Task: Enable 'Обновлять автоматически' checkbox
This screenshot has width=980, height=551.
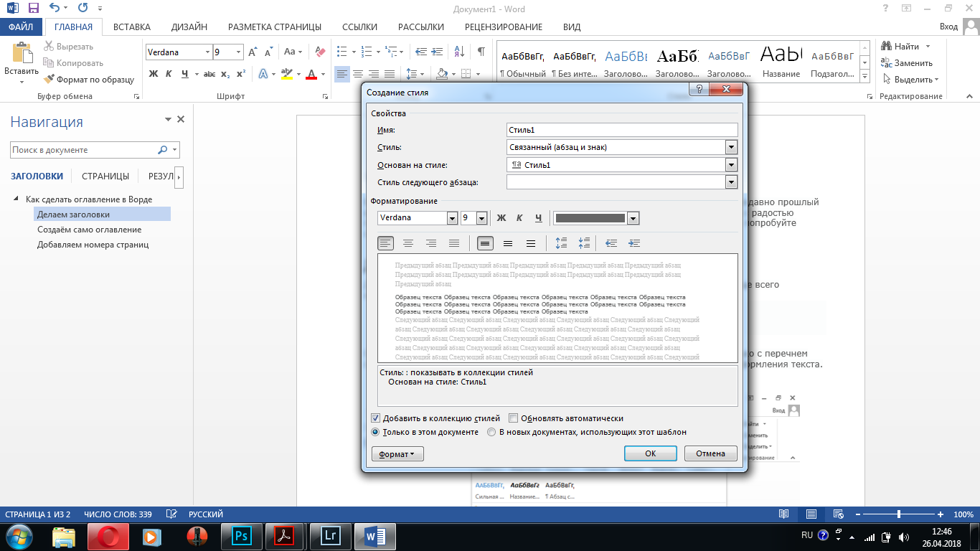Action: click(513, 418)
